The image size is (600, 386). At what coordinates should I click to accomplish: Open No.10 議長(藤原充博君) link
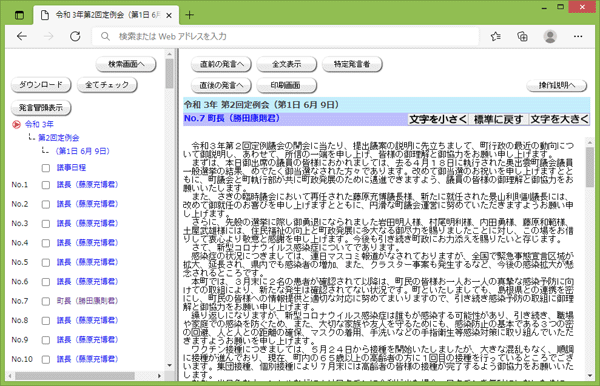[x=87, y=359]
